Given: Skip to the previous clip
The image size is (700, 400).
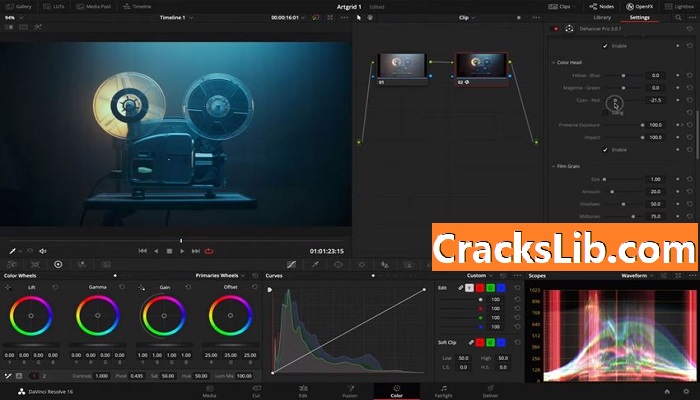Looking at the screenshot, I should [x=142, y=251].
